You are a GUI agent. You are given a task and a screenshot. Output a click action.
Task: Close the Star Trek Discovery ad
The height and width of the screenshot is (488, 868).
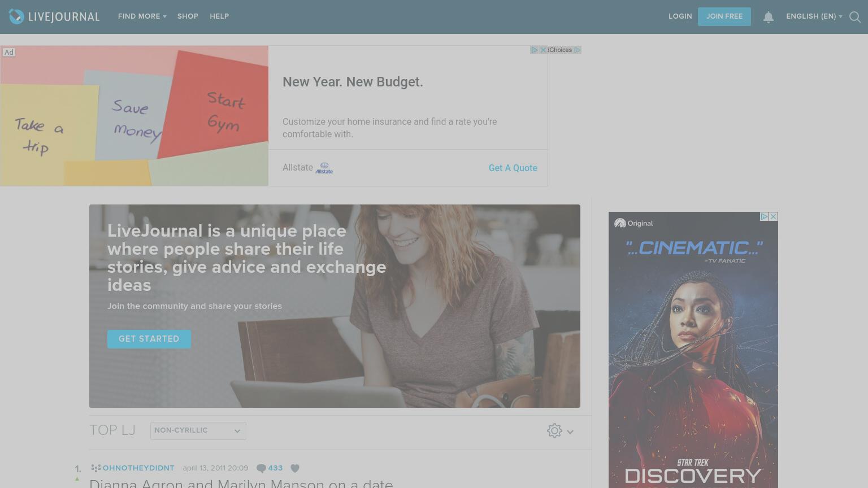pyautogui.click(x=774, y=216)
